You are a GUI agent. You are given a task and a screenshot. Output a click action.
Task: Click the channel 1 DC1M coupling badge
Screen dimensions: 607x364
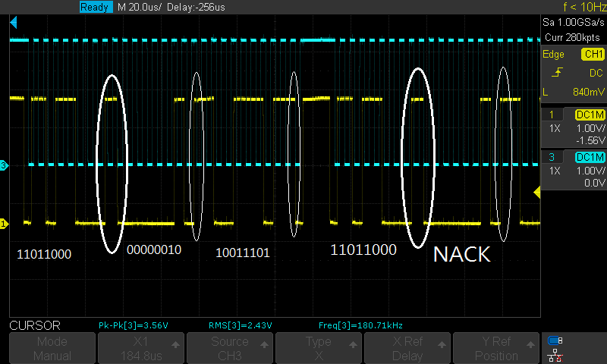pyautogui.click(x=590, y=115)
